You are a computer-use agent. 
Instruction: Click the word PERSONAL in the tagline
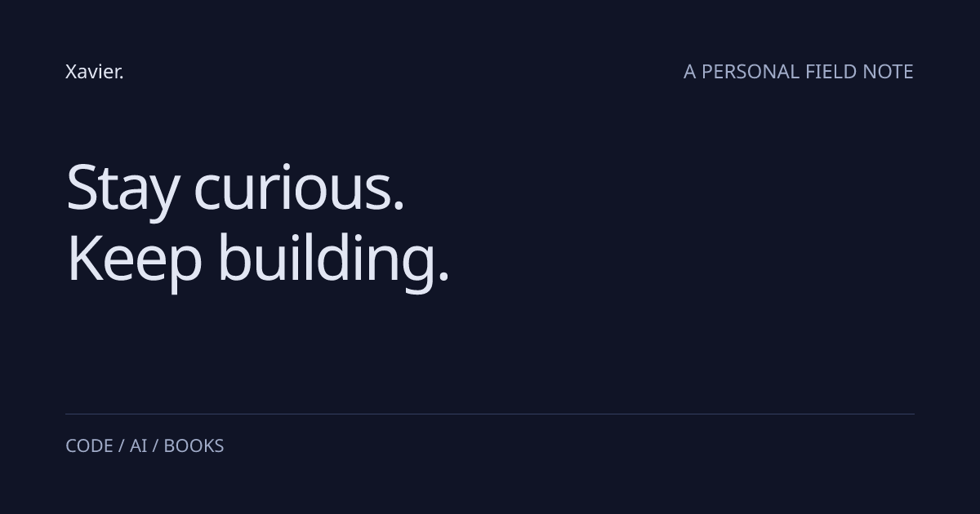click(x=751, y=72)
